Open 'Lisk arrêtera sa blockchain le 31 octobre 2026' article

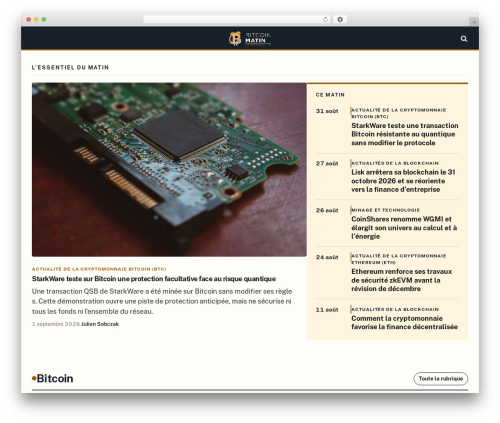403,181
